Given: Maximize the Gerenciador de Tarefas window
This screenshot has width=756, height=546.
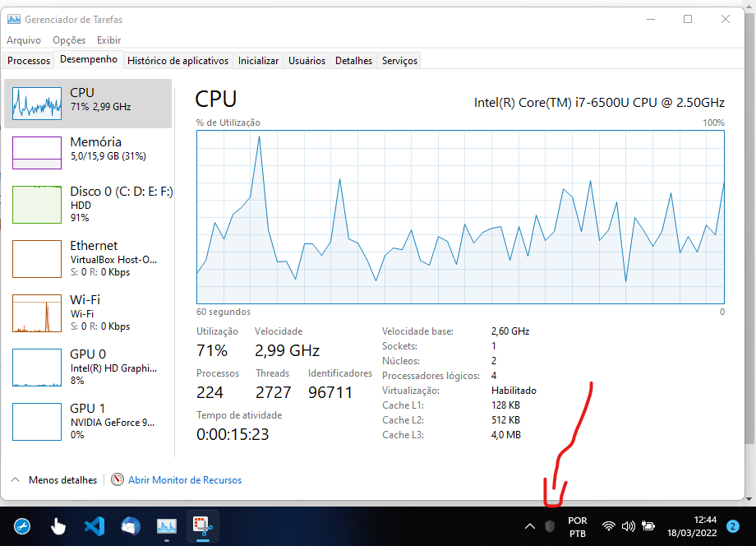Looking at the screenshot, I should [x=688, y=19].
